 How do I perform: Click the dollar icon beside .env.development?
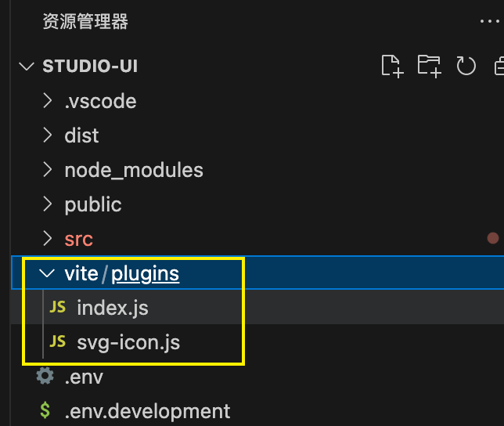click(x=45, y=410)
